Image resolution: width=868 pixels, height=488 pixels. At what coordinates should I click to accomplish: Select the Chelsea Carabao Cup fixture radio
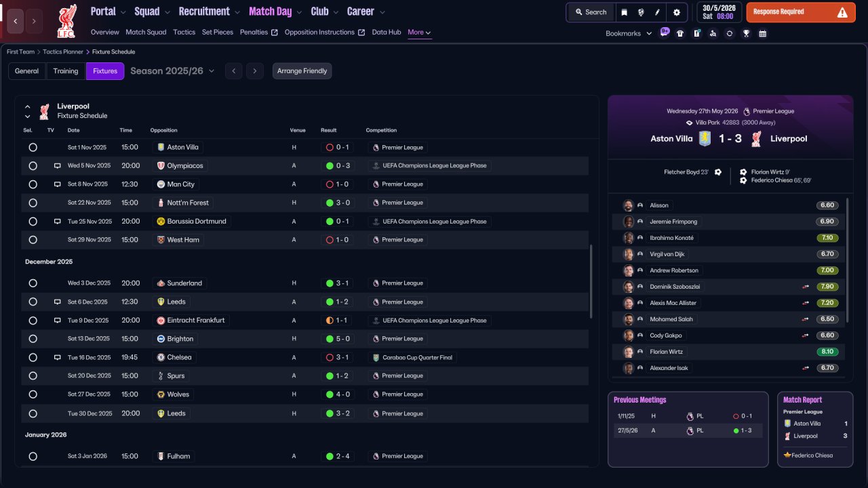pyautogui.click(x=33, y=357)
